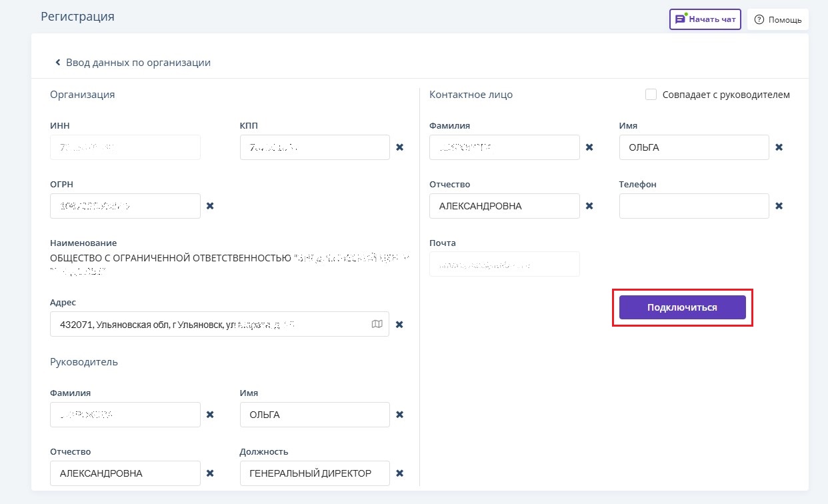The image size is (828, 504).
Task: Edit the Адрес input field
Action: (219, 324)
